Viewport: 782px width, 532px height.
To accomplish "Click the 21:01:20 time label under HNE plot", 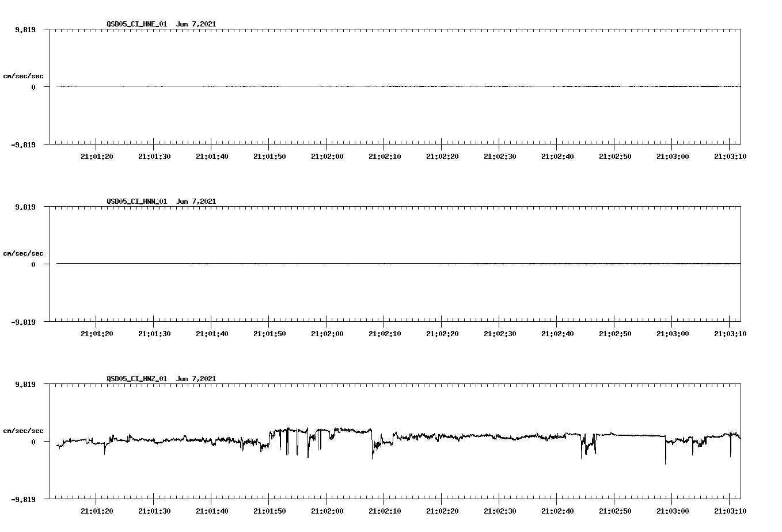I will 97,157.
